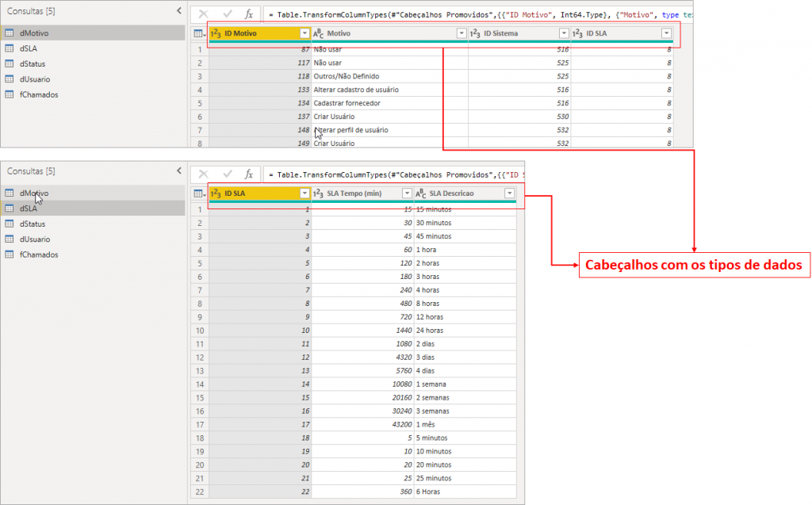Click the 123 data type icon of ID Sistema

[x=475, y=33]
